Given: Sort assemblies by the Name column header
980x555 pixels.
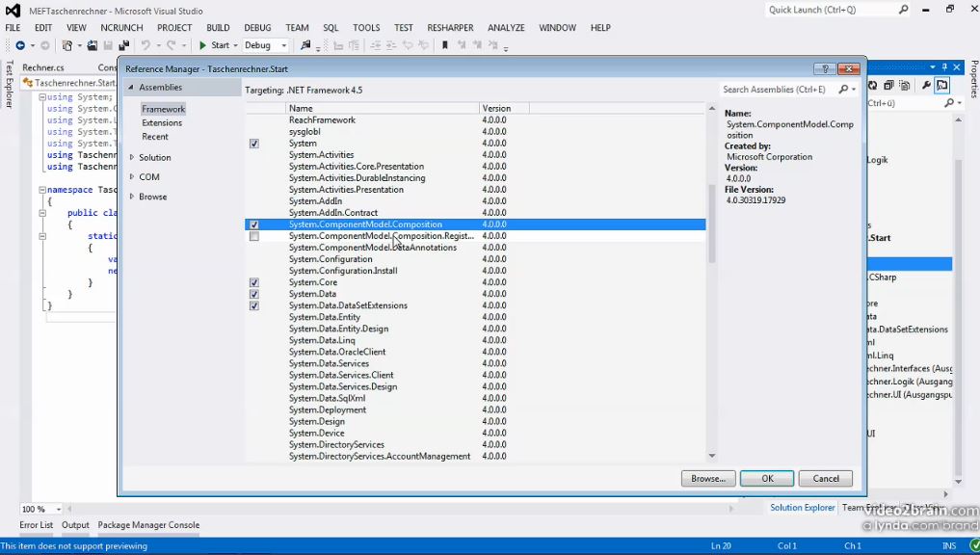Looking at the screenshot, I should pos(383,108).
